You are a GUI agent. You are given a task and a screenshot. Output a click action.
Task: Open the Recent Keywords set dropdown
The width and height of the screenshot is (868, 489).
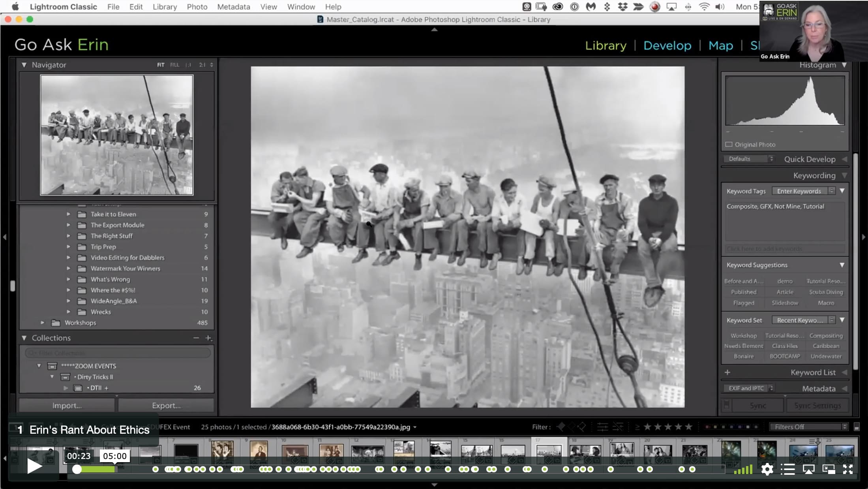[803, 320]
